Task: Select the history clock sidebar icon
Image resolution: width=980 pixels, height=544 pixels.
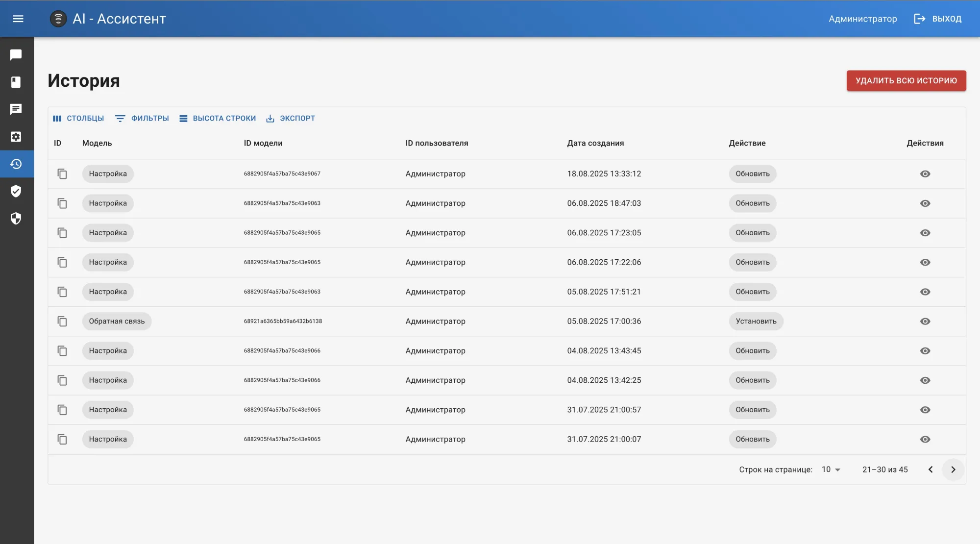Action: (x=16, y=164)
